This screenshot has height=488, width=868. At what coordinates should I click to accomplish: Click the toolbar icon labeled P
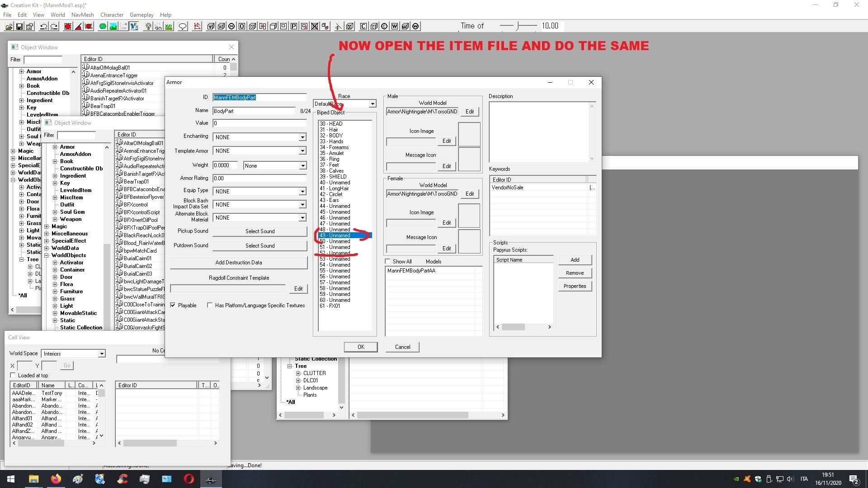click(x=294, y=26)
